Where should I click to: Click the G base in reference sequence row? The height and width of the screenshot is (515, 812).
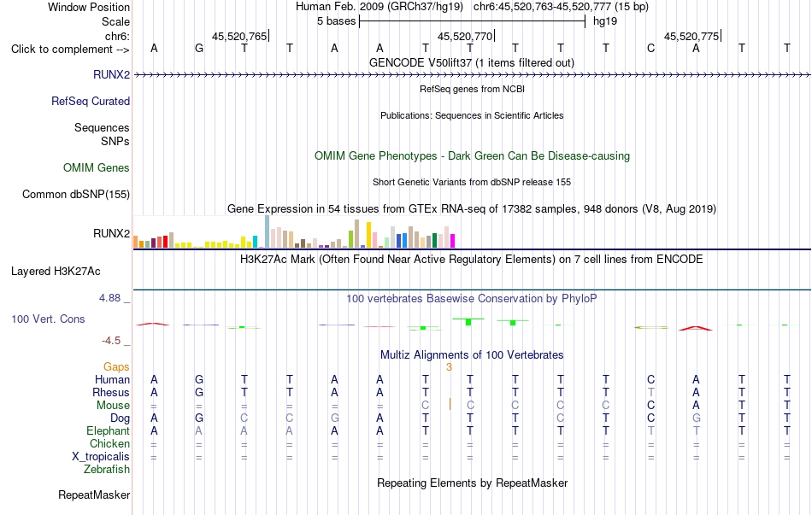click(199, 49)
